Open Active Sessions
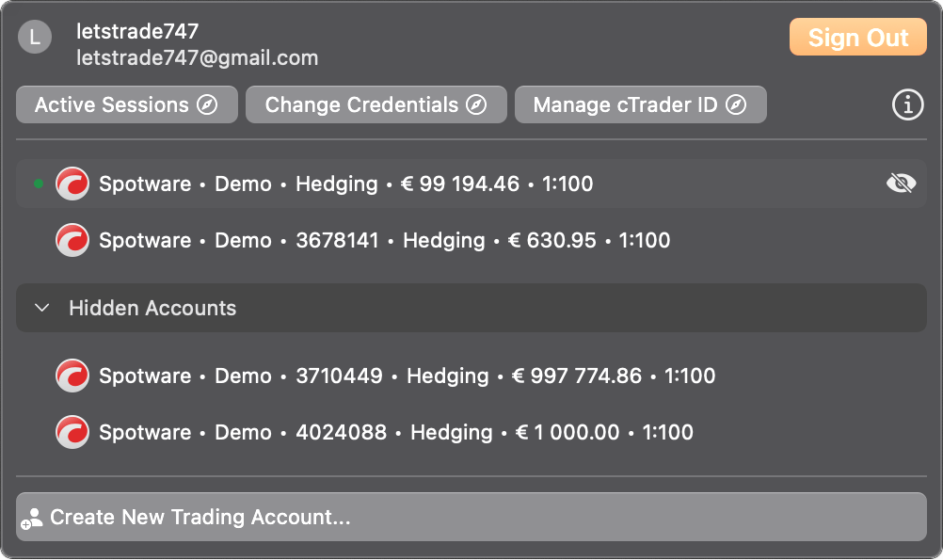The width and height of the screenshot is (943, 560). (x=127, y=104)
